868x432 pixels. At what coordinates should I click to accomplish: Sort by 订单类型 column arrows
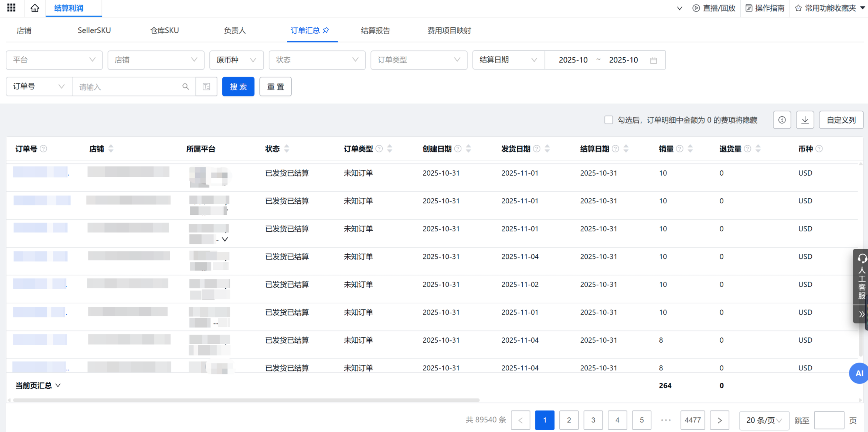pos(390,149)
